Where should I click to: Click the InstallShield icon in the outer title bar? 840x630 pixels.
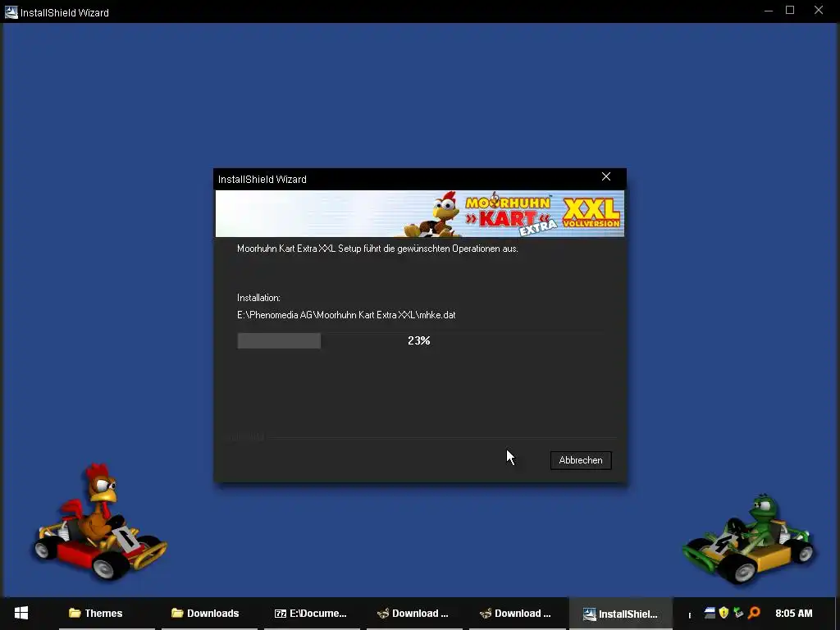coord(11,11)
